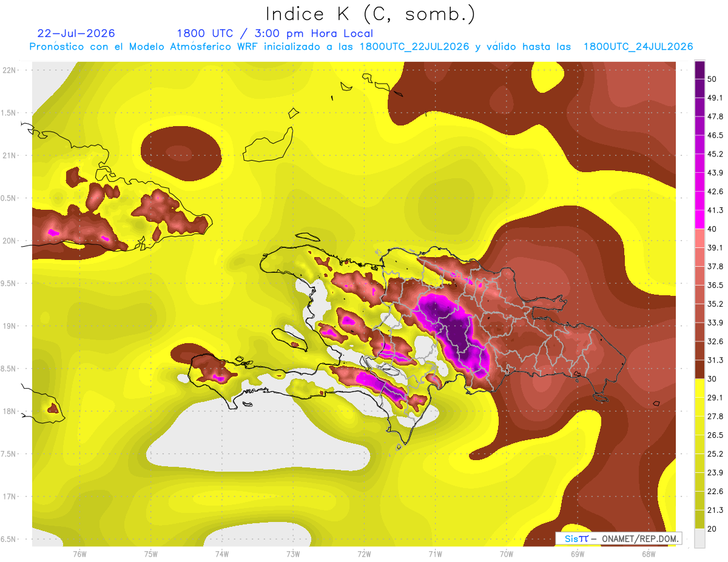Image resolution: width=728 pixels, height=562 pixels.
Task: Click the color bar label '31.3'
Action: coord(715,360)
